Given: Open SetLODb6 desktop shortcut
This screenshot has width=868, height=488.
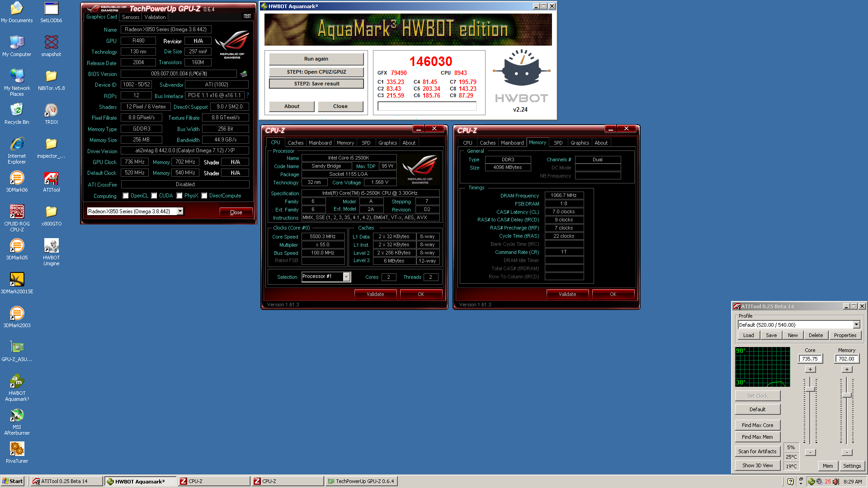Looking at the screenshot, I should pos(51,12).
